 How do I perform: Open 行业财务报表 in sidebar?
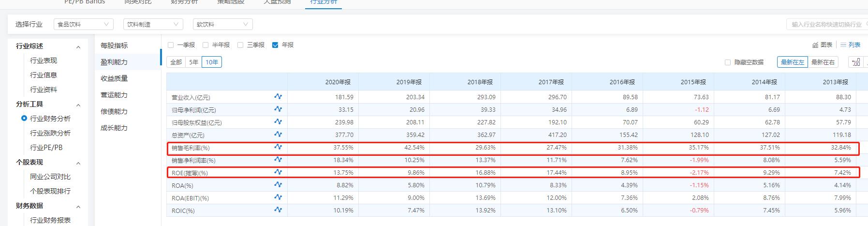point(50,220)
